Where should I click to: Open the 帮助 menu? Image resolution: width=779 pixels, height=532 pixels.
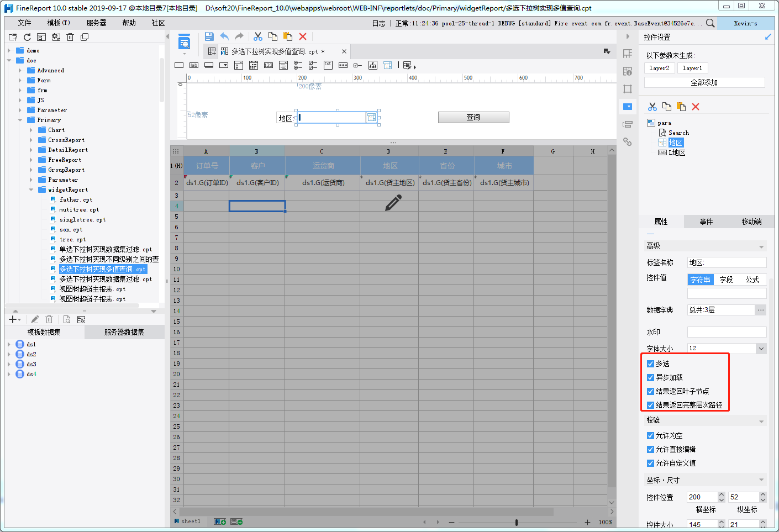click(x=129, y=23)
